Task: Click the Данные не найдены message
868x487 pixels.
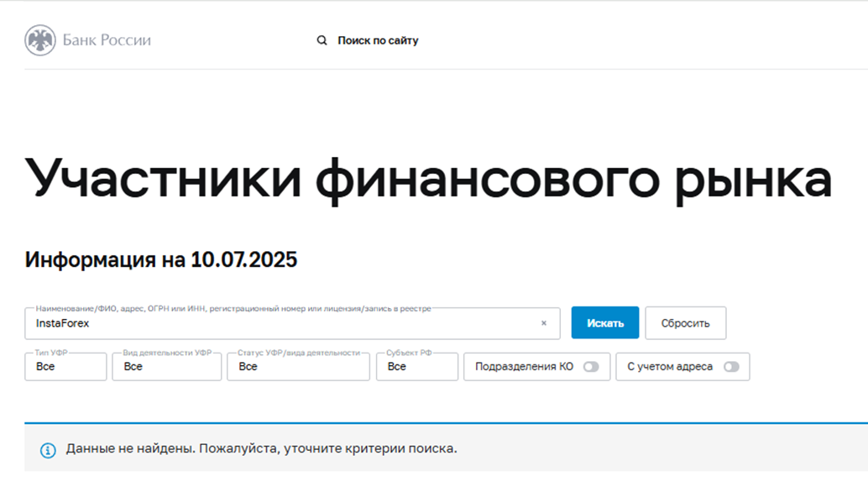Action: point(262,449)
